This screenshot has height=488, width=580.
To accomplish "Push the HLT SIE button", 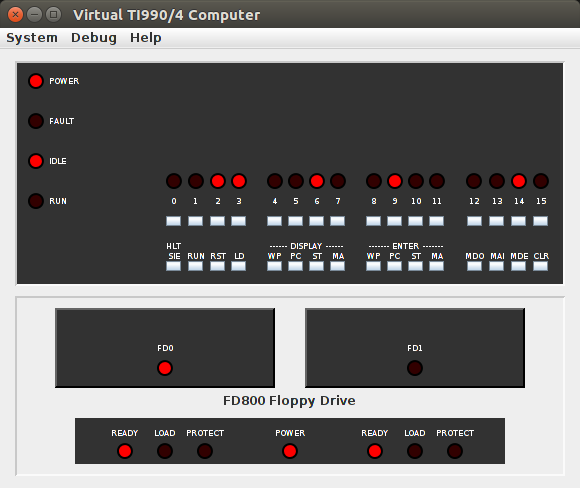I will coord(173,266).
